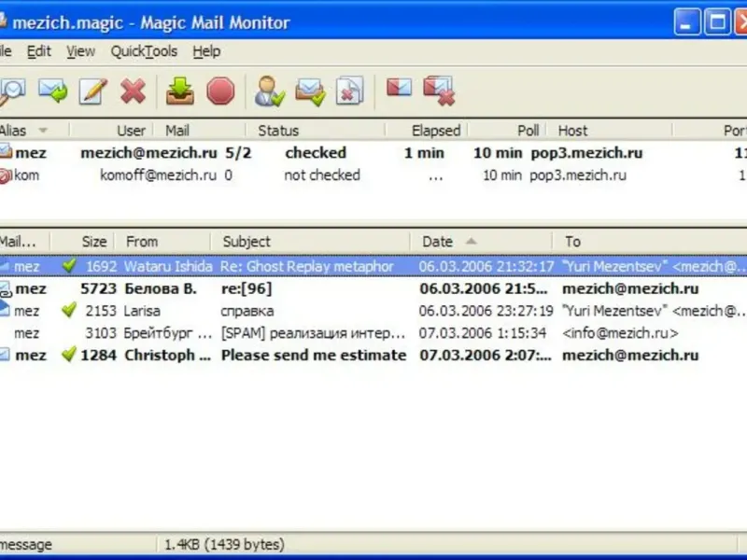Select the 're:[96]' message from Белова В.

click(373, 288)
